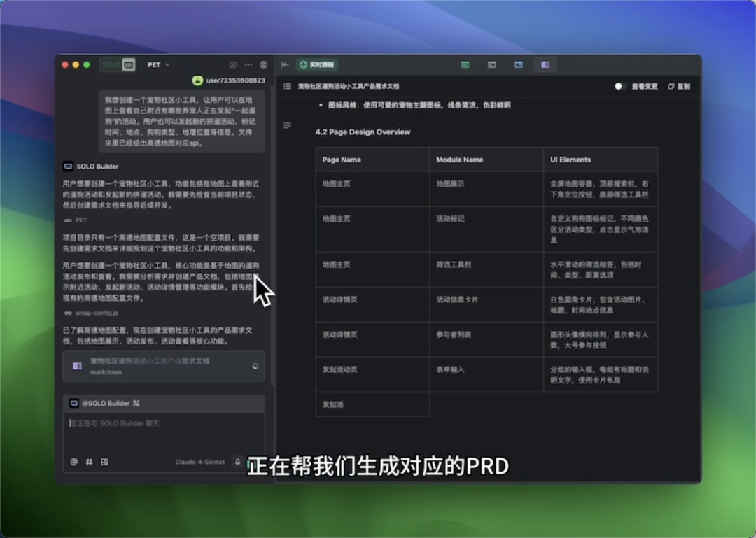Toggle the 查看变更 switch
Screen dimensions: 756x538
(620, 86)
